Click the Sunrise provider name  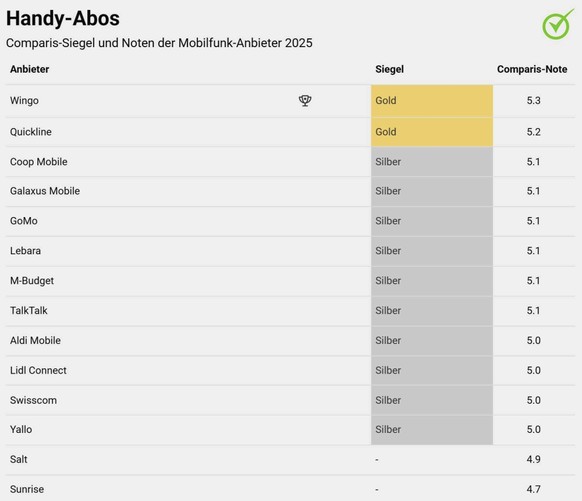click(27, 489)
